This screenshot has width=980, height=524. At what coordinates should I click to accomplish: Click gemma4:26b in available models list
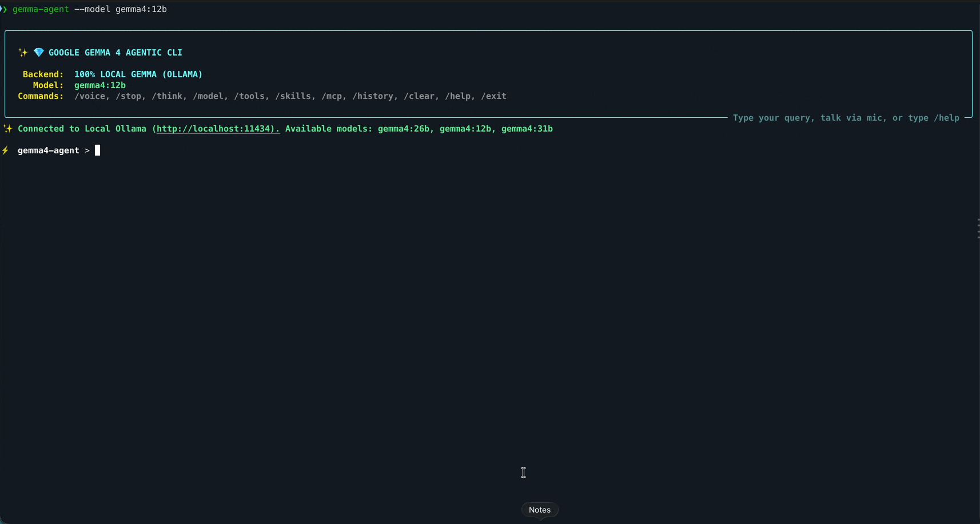click(404, 129)
